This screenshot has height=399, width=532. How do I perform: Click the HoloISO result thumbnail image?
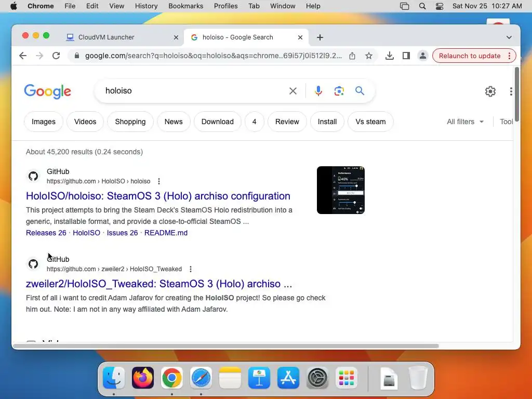pos(341,190)
